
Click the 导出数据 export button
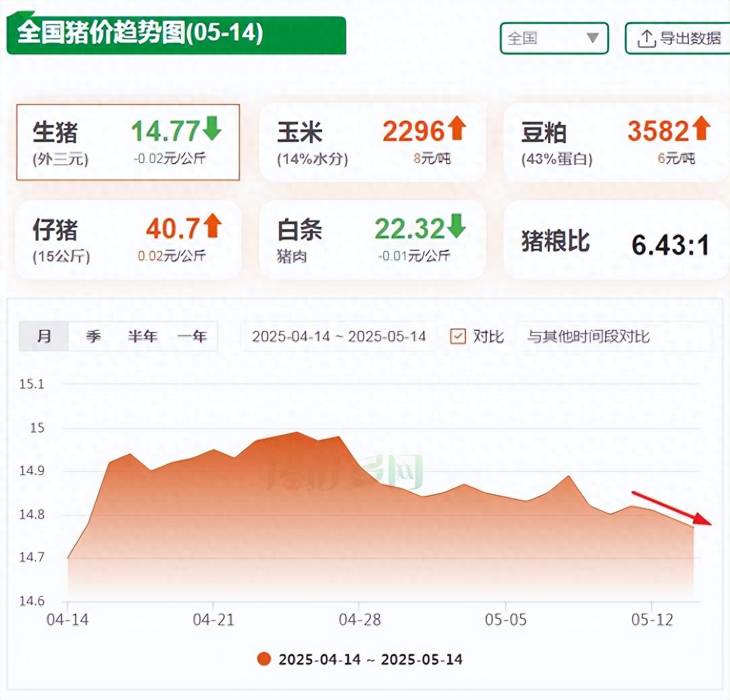[680, 38]
